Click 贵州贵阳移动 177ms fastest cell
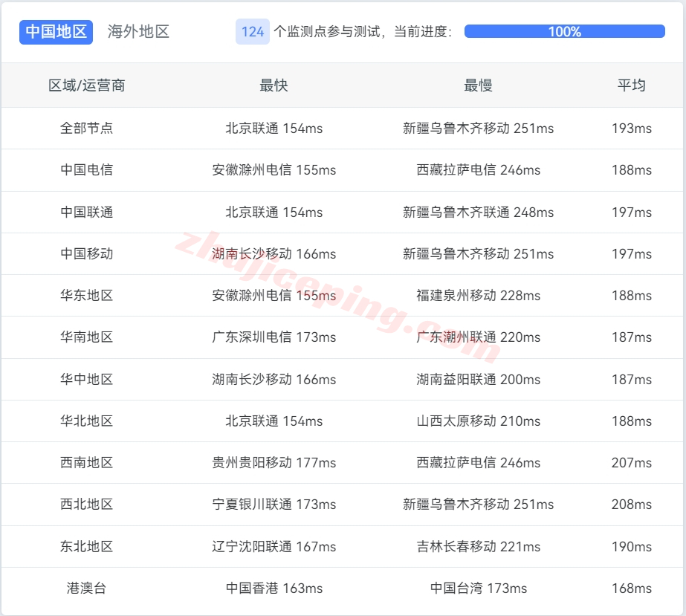The image size is (686, 616). (274, 463)
